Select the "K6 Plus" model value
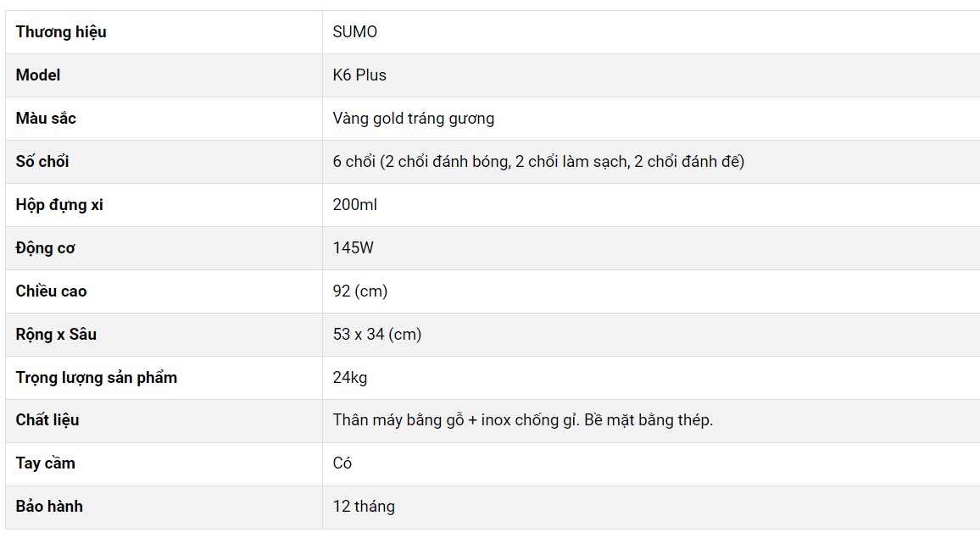 pos(359,75)
